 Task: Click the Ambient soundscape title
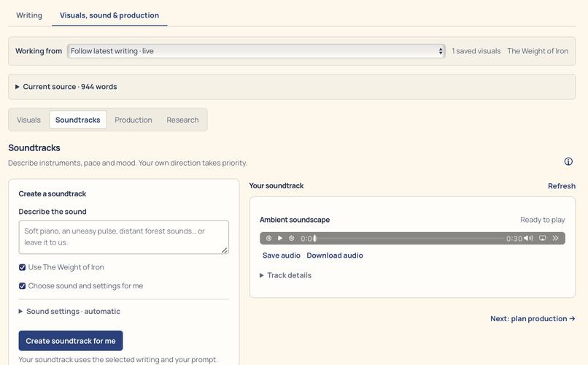pyautogui.click(x=295, y=220)
